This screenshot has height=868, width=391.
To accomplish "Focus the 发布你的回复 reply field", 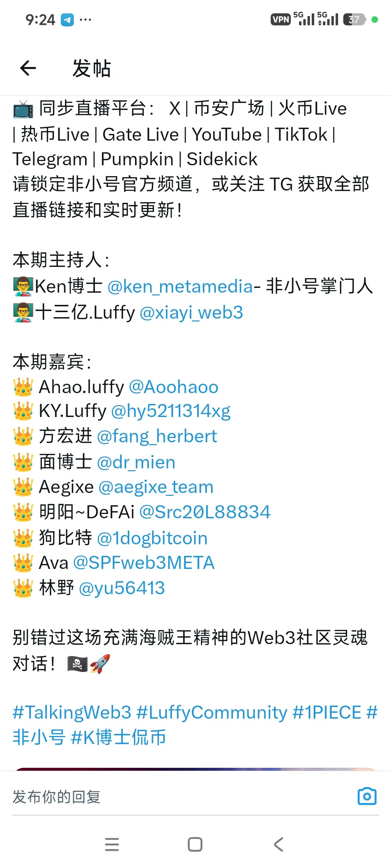I will click(181, 797).
